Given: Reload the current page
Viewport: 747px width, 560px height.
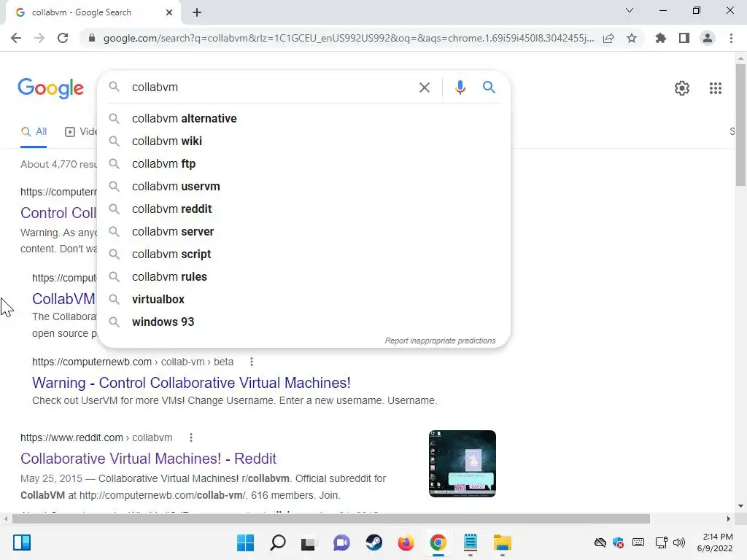Looking at the screenshot, I should click(63, 38).
